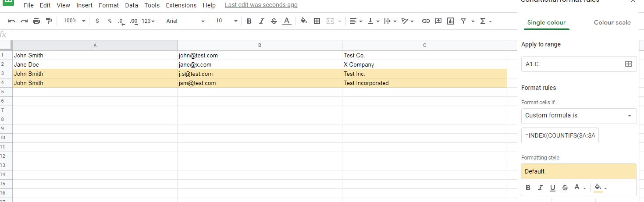644x202 pixels.
Task: Click the custom formula input field
Action: coord(560,135)
